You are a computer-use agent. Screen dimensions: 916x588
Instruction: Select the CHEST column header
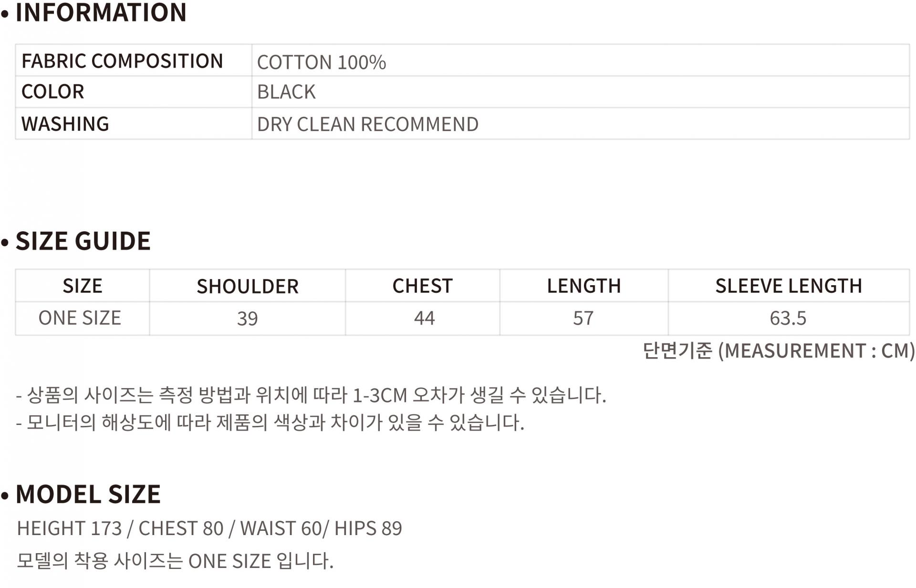coord(422,286)
